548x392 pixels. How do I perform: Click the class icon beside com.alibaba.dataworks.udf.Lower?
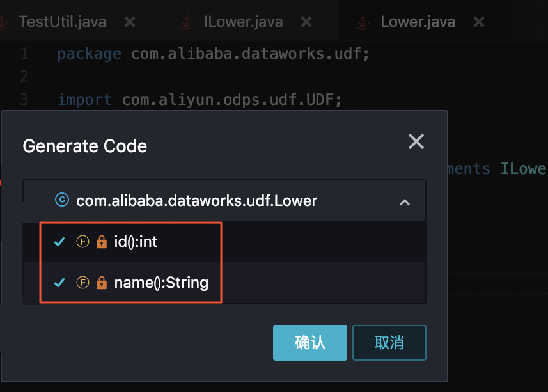[62, 200]
